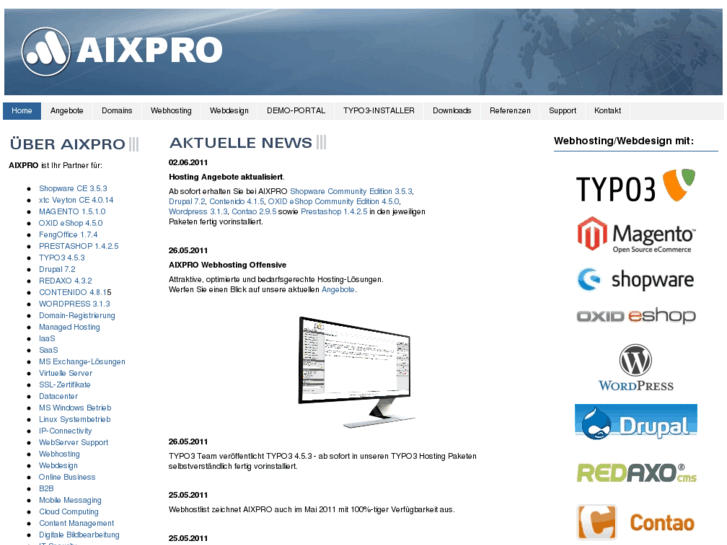Open the FengOffice 1.7.4 link

pos(68,235)
